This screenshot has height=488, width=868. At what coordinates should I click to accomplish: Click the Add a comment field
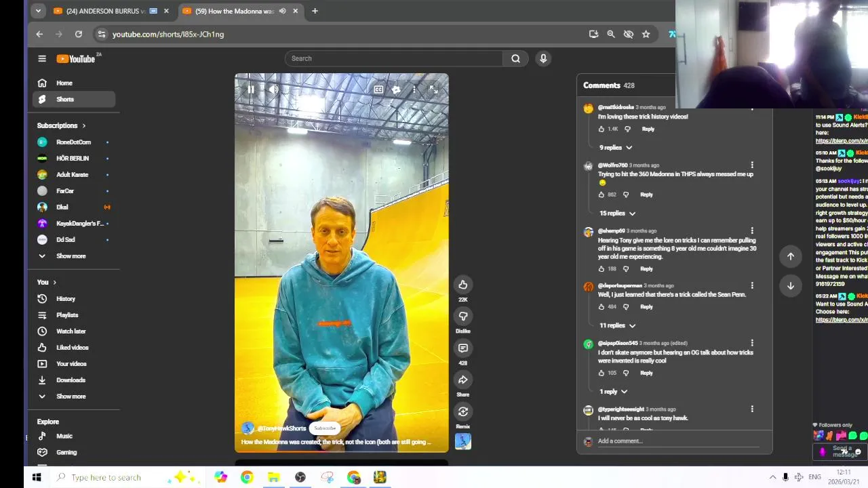point(678,441)
